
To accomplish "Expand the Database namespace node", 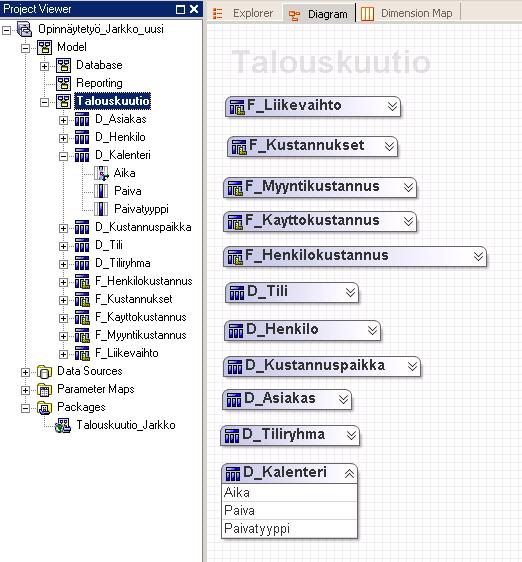I will click(x=44, y=66).
